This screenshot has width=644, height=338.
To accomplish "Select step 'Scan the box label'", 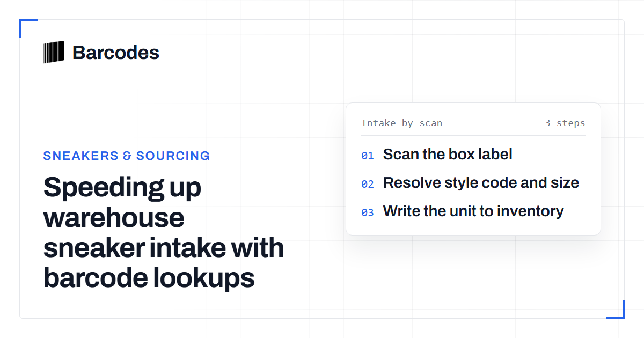I will 448,155.
